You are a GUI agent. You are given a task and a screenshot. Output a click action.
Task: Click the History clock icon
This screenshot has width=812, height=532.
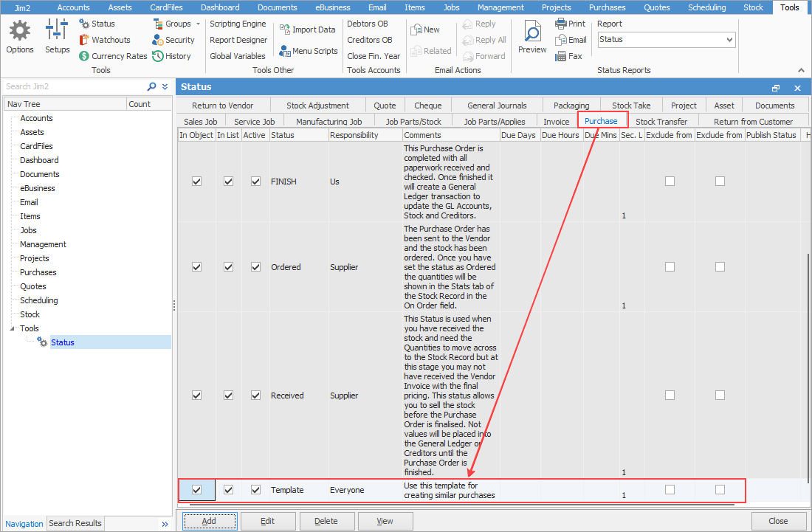[x=159, y=56]
